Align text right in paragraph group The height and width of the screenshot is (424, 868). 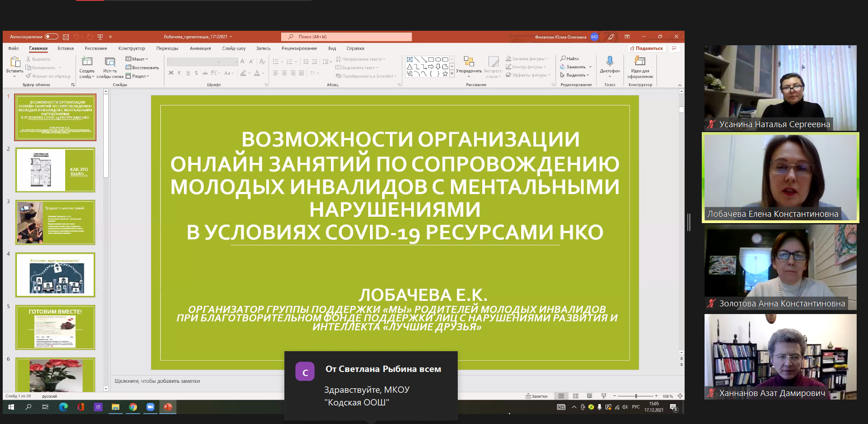point(293,73)
